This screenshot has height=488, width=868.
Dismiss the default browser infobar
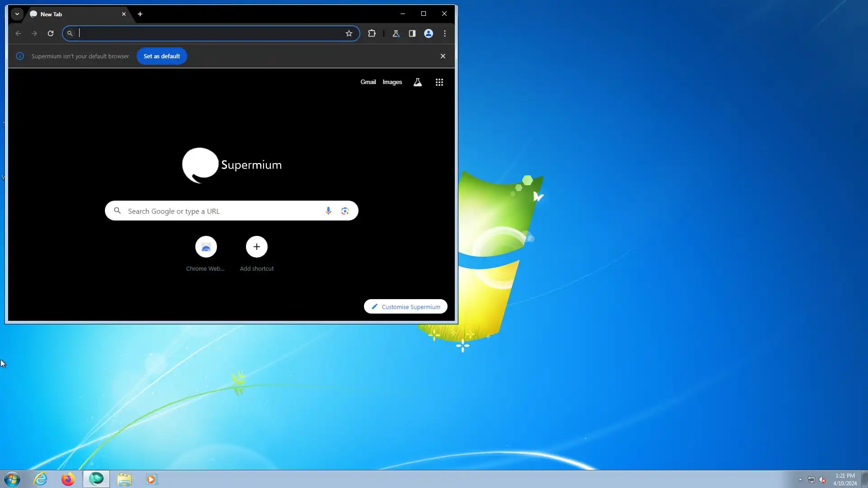[x=443, y=56]
